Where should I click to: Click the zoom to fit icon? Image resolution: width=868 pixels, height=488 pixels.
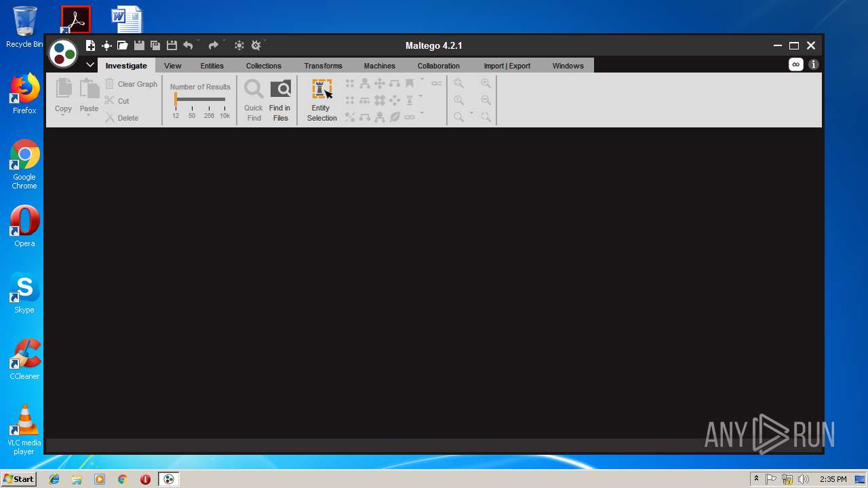pos(459,83)
